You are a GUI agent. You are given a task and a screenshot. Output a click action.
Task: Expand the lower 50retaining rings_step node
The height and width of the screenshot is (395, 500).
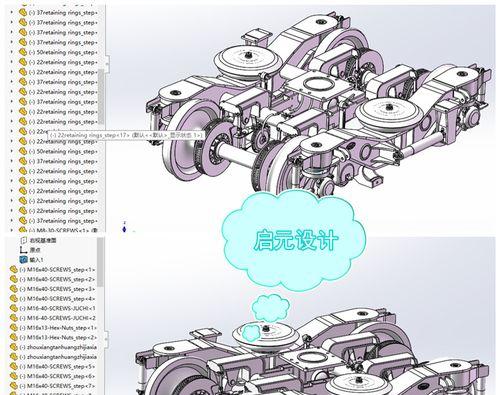(12, 151)
